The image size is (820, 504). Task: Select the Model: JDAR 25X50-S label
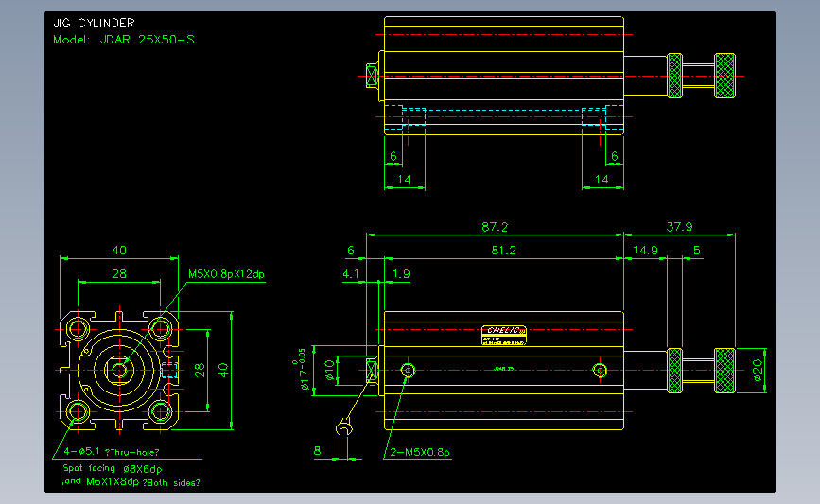point(124,40)
